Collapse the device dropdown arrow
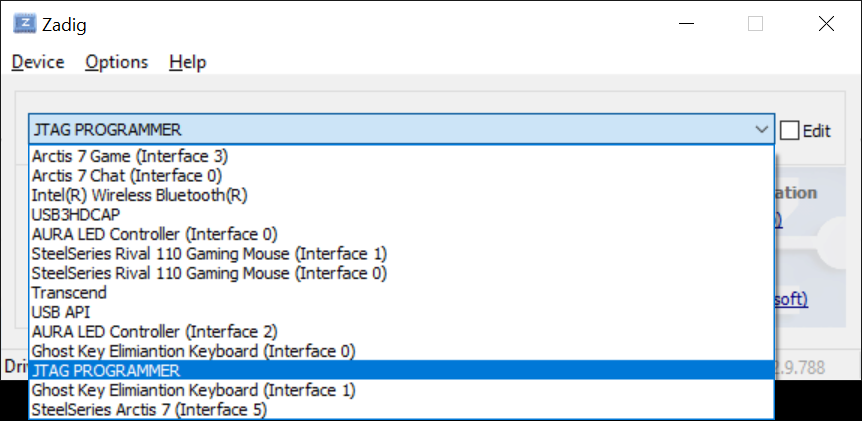The height and width of the screenshot is (421, 862). [x=761, y=130]
